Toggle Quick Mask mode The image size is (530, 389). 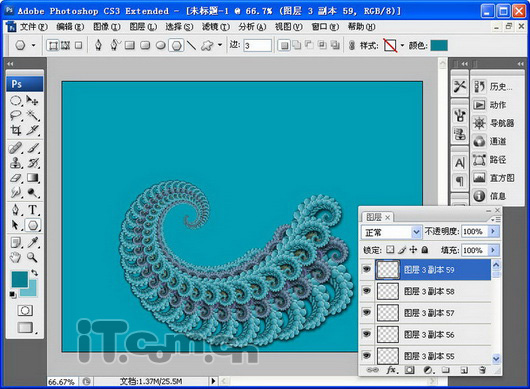click(25, 310)
